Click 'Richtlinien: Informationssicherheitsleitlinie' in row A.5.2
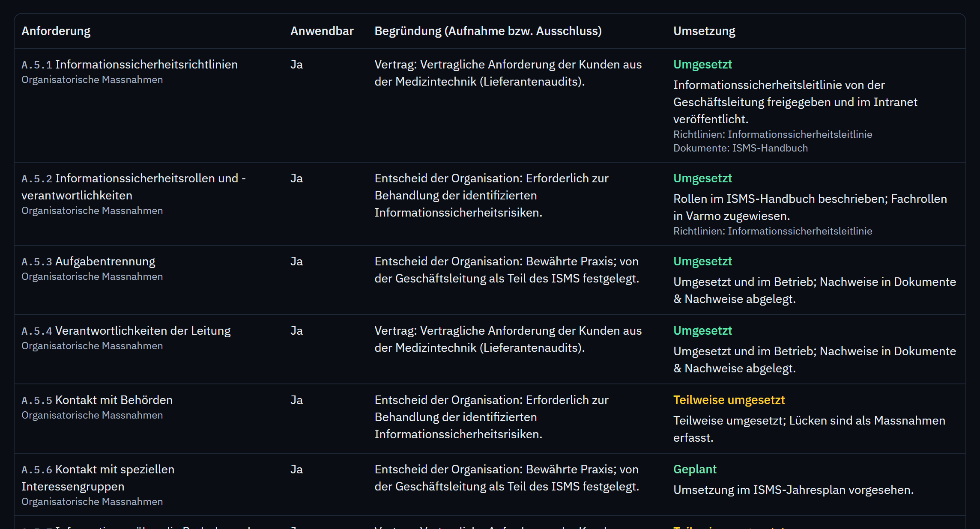 coord(773,231)
